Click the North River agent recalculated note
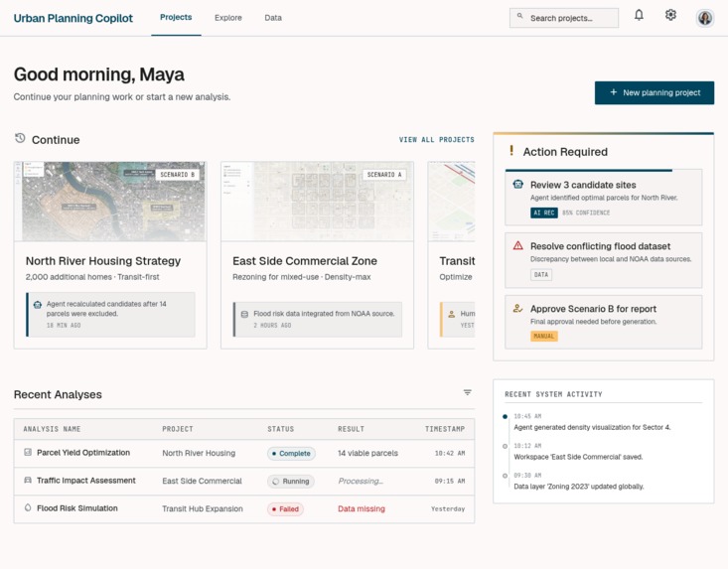 pyautogui.click(x=110, y=314)
